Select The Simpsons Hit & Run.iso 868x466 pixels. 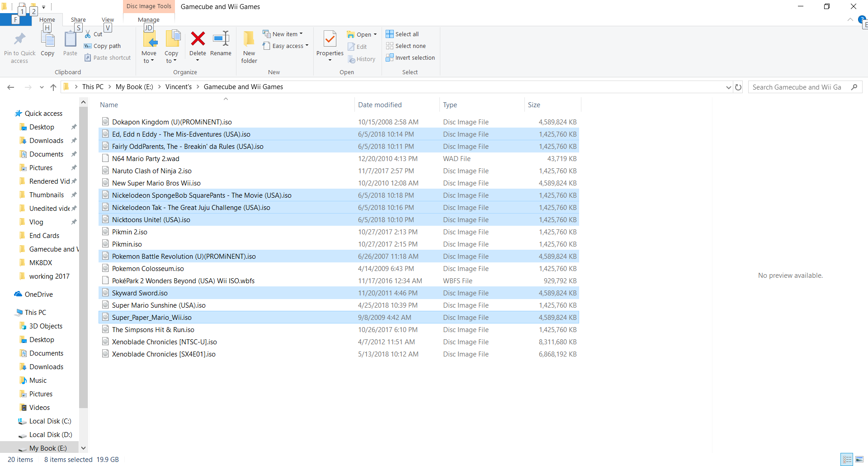pyautogui.click(x=339, y=330)
